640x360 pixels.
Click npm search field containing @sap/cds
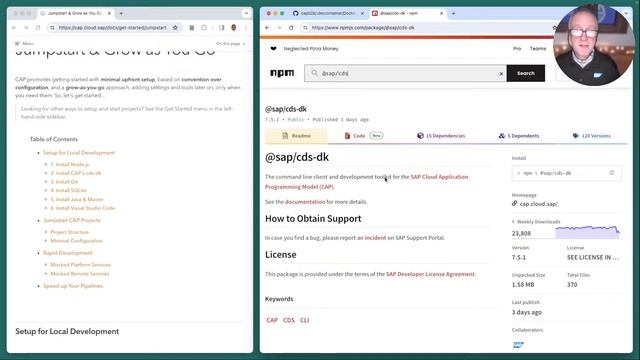click(x=405, y=73)
